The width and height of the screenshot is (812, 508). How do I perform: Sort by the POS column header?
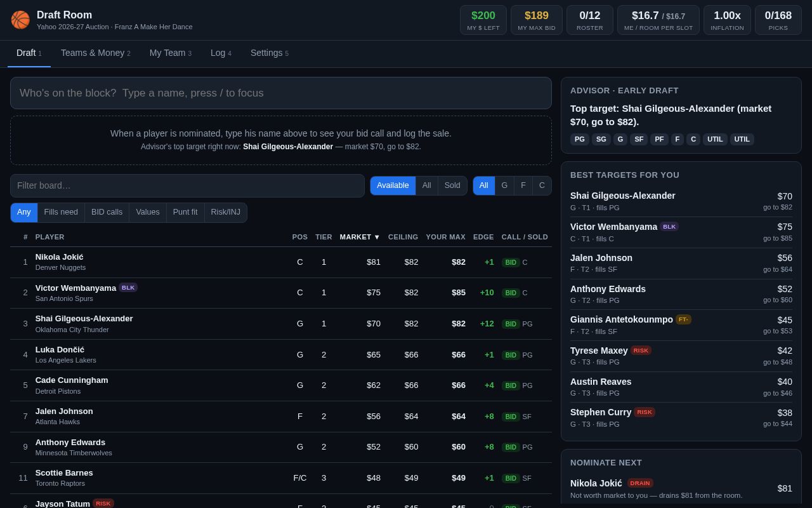pos(300,237)
